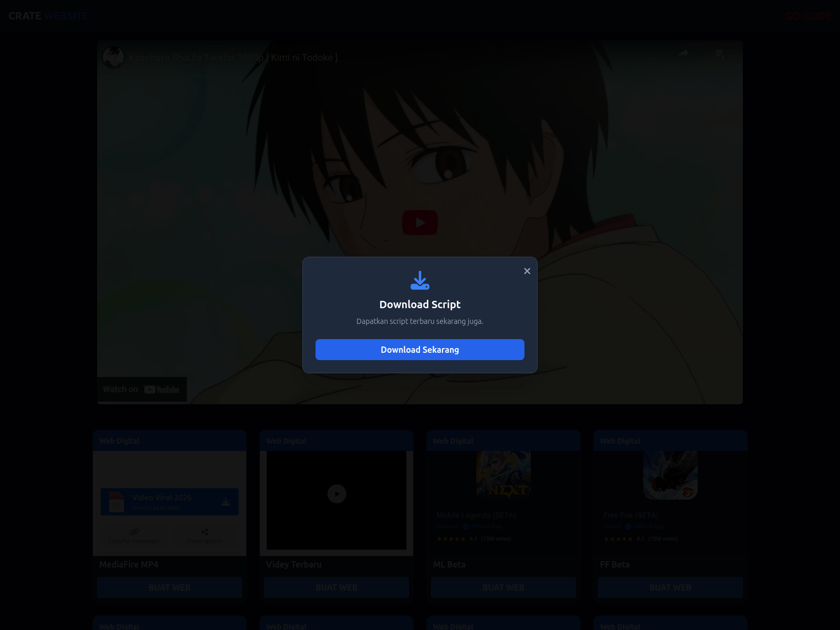This screenshot has height=630, width=840.
Task: Click the YouTube share arrow icon
Action: (683, 53)
